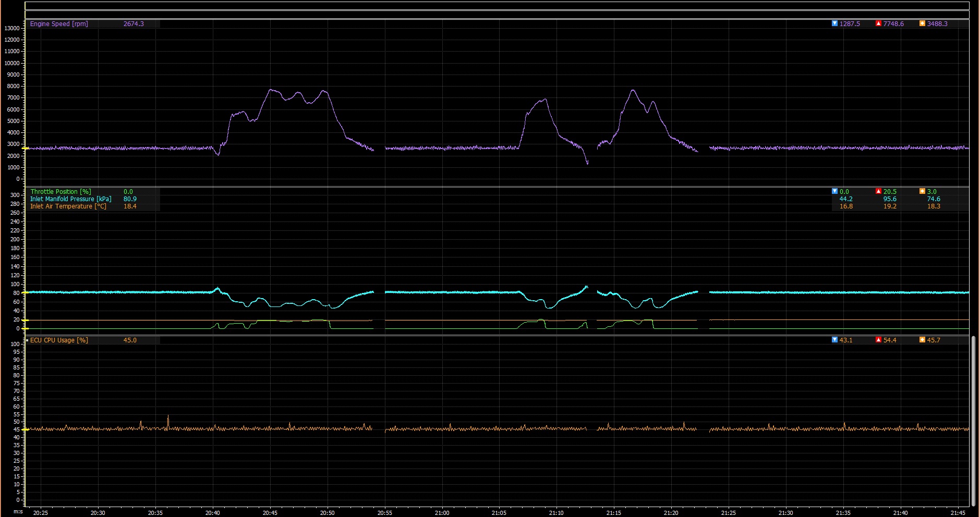980x517 pixels.
Task: Click the red maximum icon in Throttle Position row
Action: pos(878,191)
